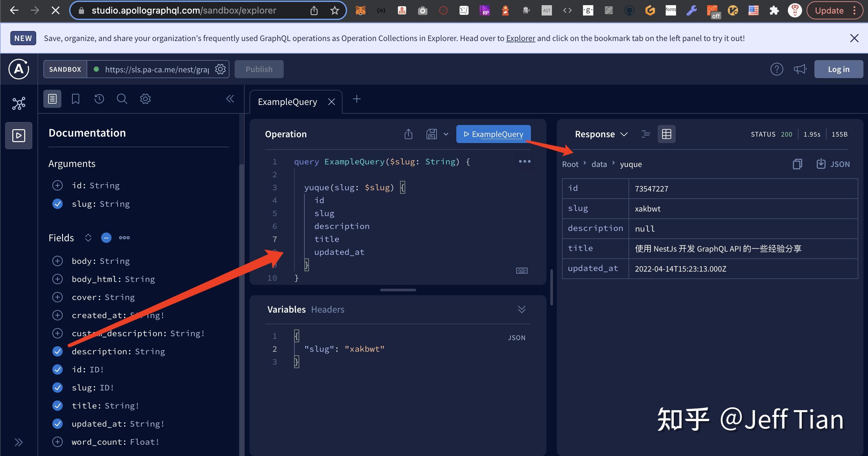This screenshot has width=868, height=456.
Task: Stop loading the page
Action: tap(56, 10)
